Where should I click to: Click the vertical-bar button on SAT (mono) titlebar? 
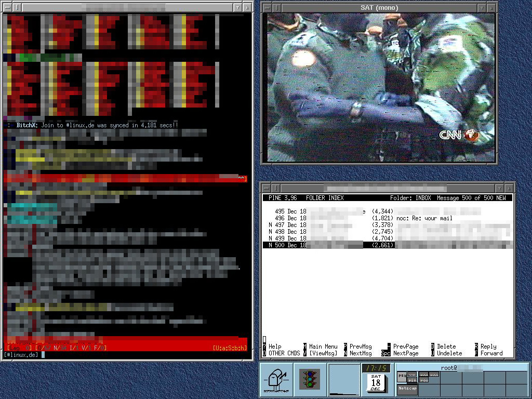click(x=277, y=7)
